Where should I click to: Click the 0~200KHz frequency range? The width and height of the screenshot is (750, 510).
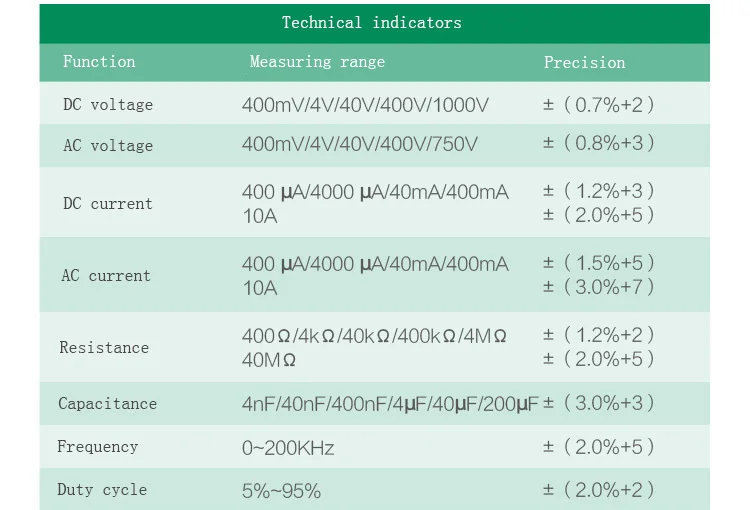288,448
